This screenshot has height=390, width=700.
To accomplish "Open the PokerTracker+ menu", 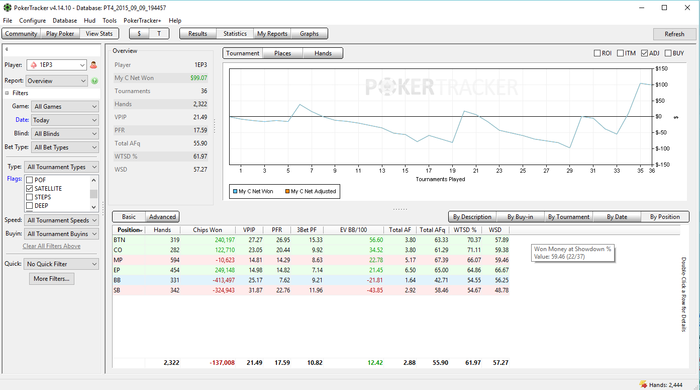I will [142, 21].
